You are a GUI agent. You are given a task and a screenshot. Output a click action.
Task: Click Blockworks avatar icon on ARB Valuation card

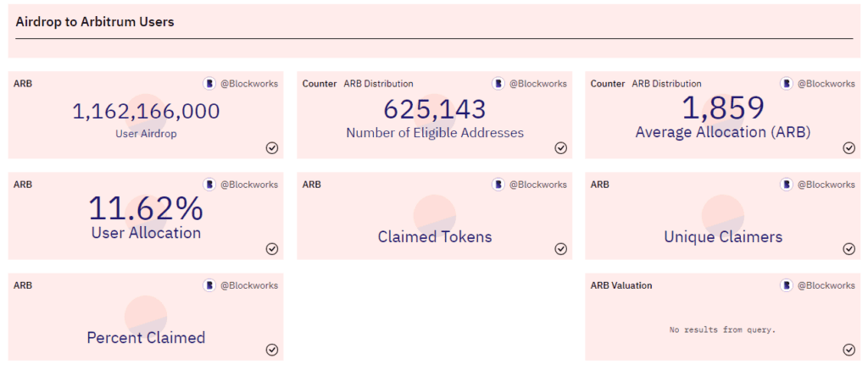tap(787, 286)
